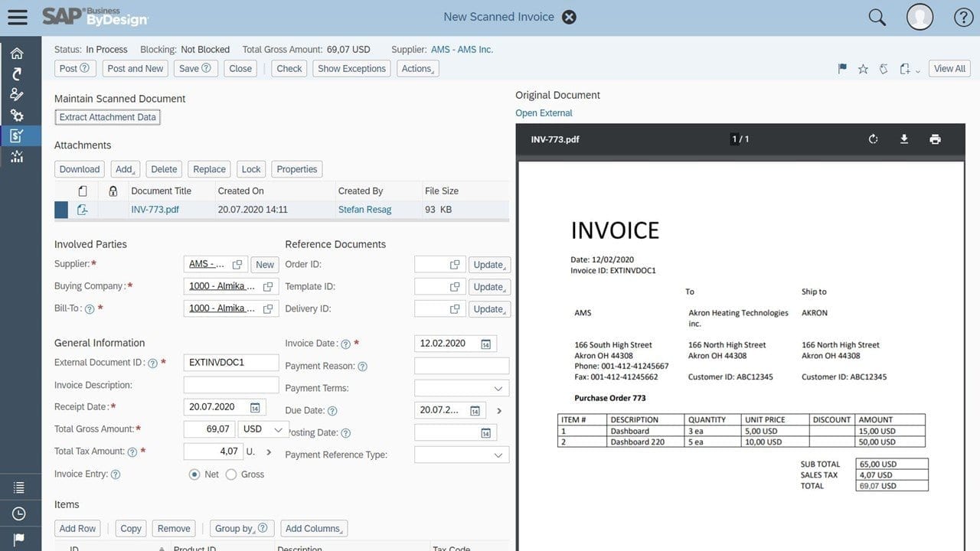The height and width of the screenshot is (551, 980).
Task: Click the Lock attachment button
Action: click(x=251, y=169)
